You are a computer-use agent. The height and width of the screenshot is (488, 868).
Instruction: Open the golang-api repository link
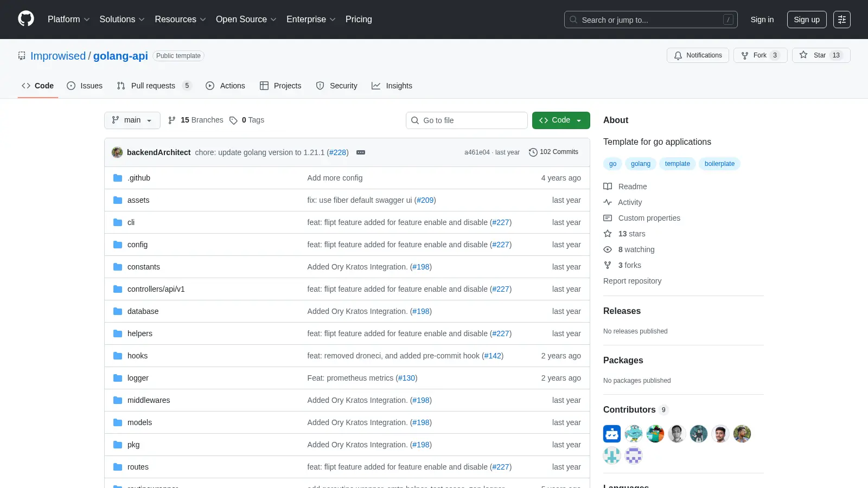(120, 56)
